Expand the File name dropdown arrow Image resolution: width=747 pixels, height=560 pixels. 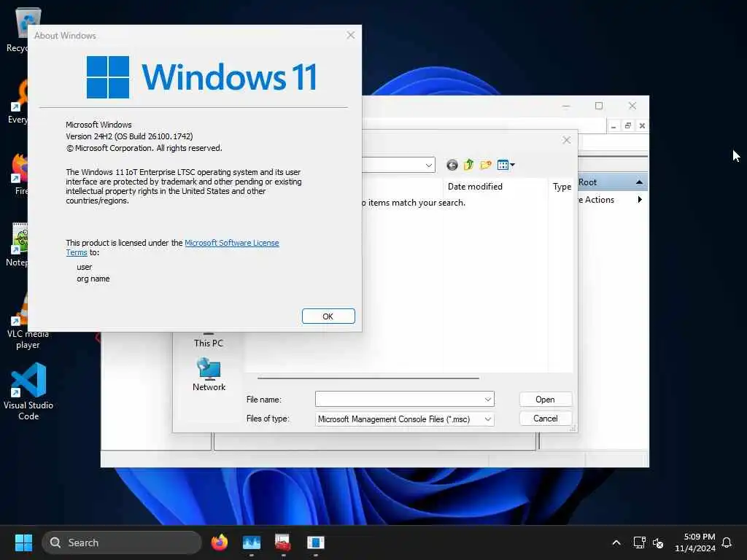488,399
